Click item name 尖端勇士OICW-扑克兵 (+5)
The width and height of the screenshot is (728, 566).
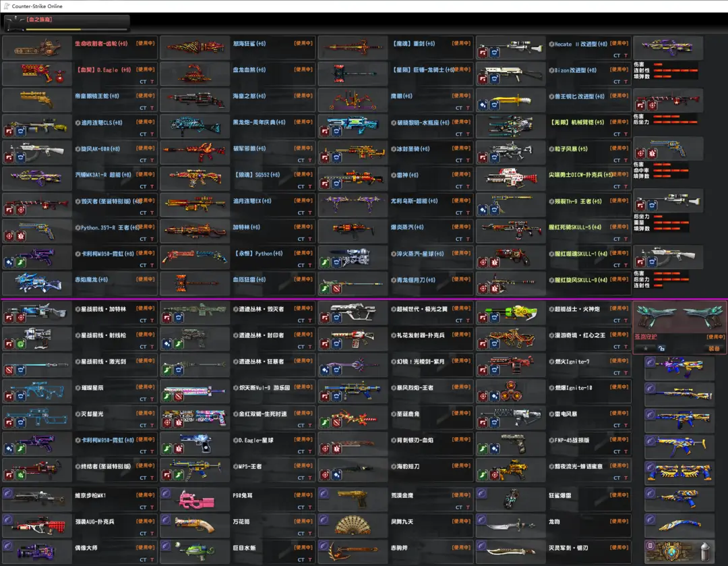point(581,175)
